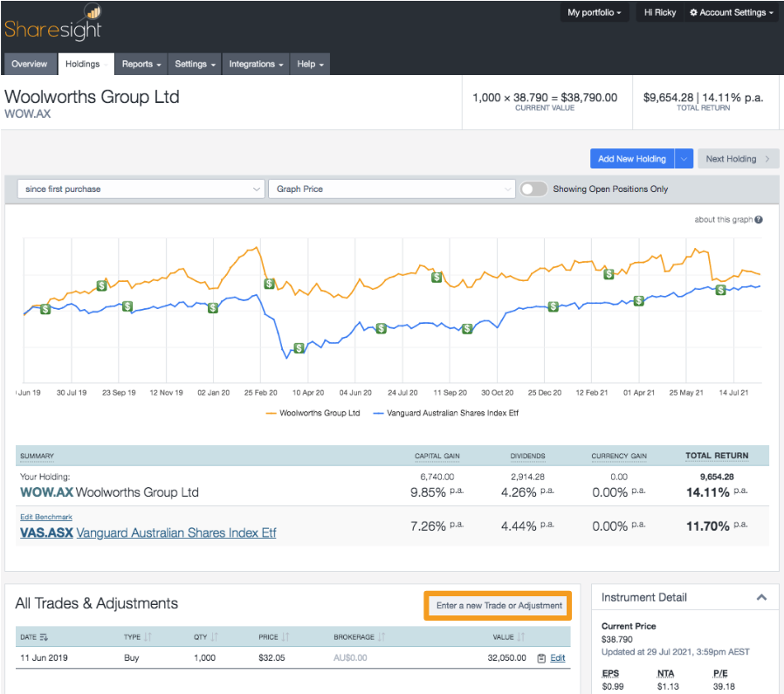Sort trades by VALUE column arrows
This screenshot has height=694, width=784.
[x=521, y=637]
